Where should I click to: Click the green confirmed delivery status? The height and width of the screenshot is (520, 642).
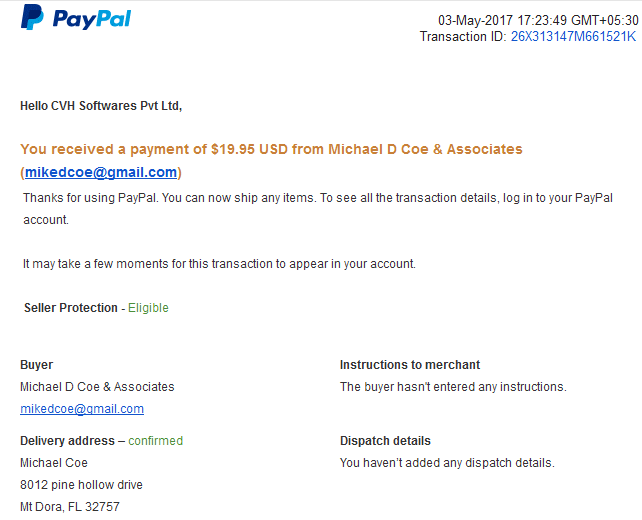156,441
